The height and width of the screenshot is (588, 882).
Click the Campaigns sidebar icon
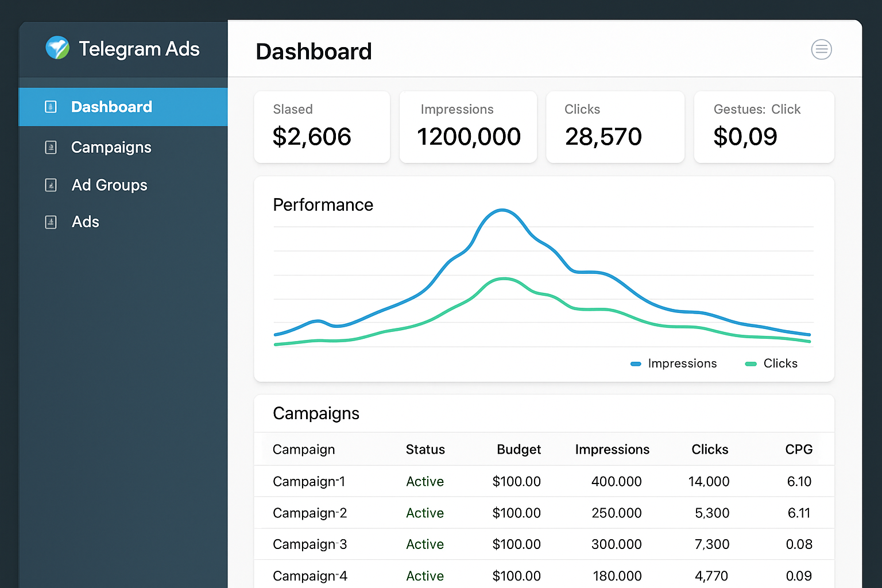(51, 148)
